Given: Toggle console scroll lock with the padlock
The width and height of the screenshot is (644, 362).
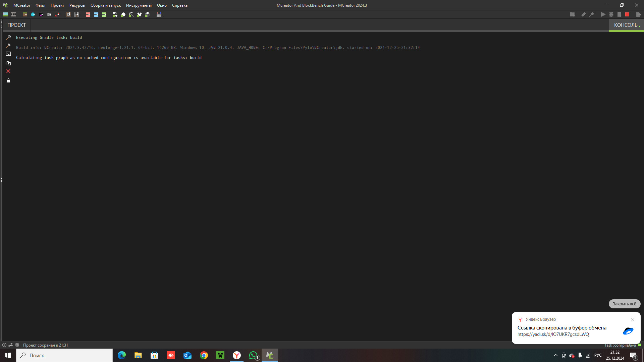Looking at the screenshot, I should pos(8,80).
